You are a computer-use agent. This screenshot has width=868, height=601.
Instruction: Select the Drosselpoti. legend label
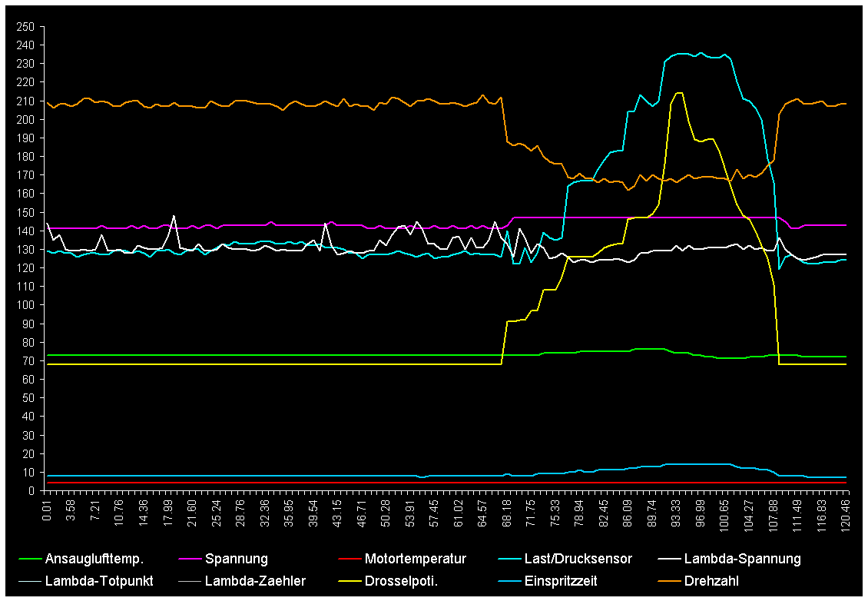click(x=401, y=581)
